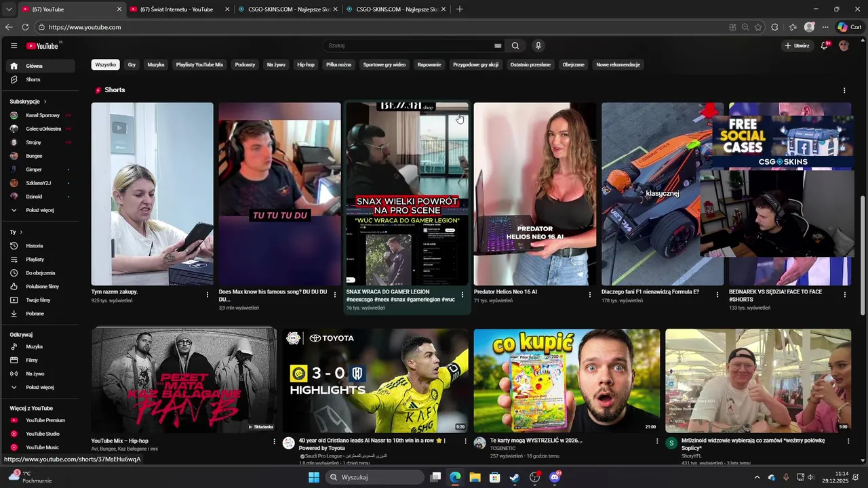
Task: Open Do obejrzenia watch later
Action: click(42, 273)
